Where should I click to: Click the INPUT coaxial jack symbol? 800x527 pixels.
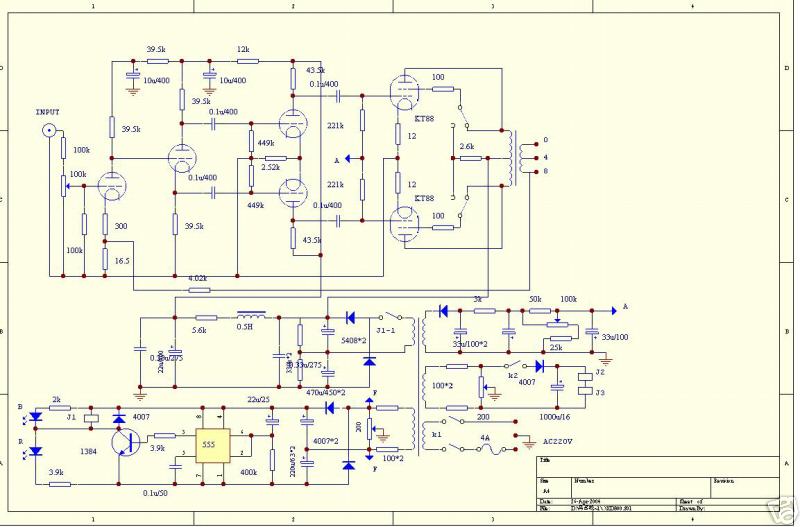pyautogui.click(x=49, y=131)
